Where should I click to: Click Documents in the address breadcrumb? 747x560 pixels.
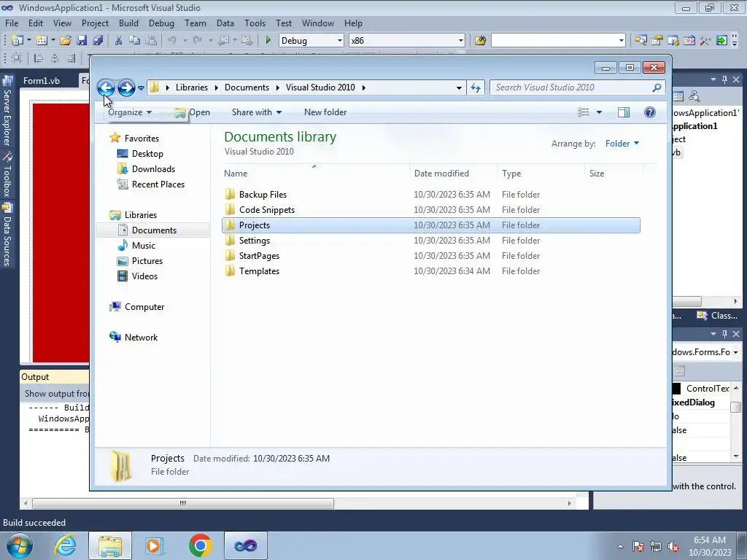click(247, 87)
